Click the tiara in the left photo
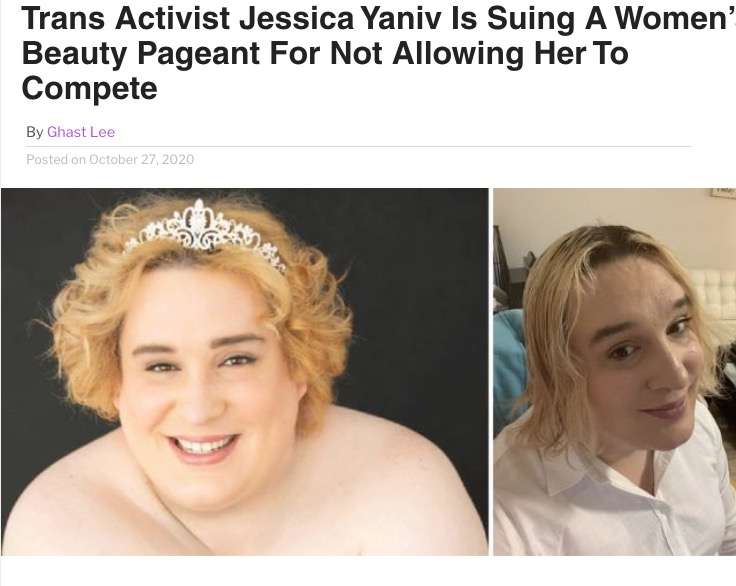Screen dimensions: 736x586 tap(205, 232)
